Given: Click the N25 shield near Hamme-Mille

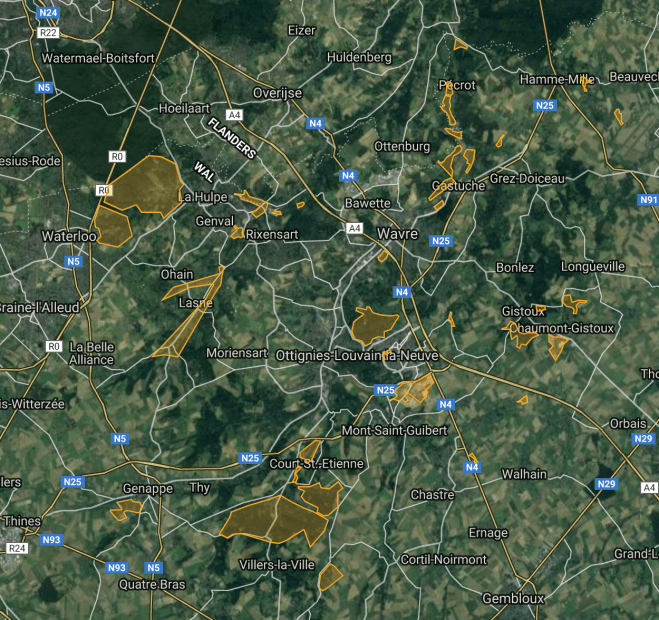Looking at the screenshot, I should point(545,105).
